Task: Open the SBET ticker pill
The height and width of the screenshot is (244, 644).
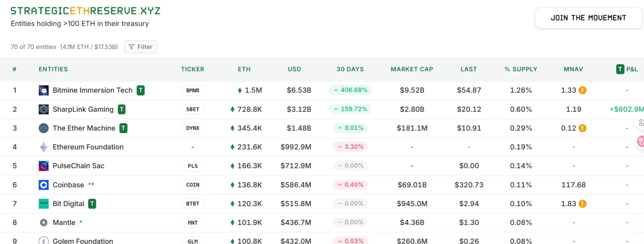Action: point(192,109)
